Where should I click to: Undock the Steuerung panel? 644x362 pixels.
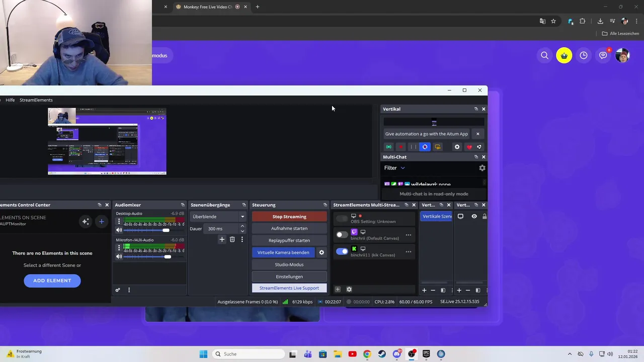coord(325,205)
